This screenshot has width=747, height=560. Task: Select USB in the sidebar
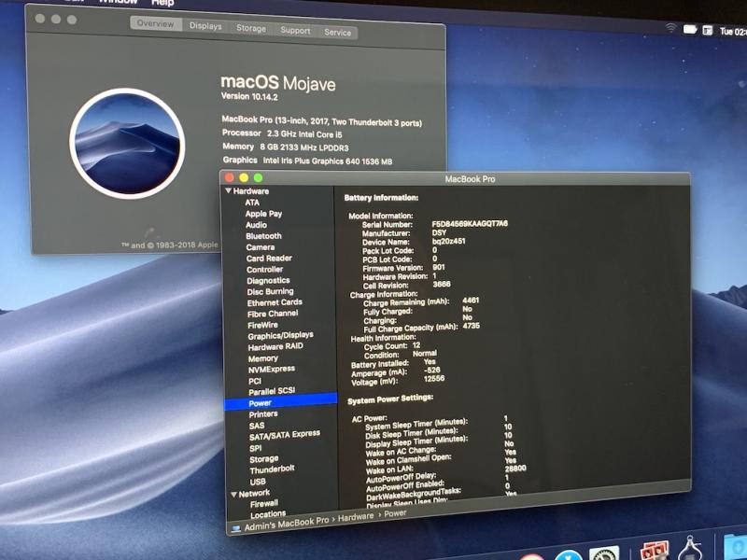[x=258, y=482]
